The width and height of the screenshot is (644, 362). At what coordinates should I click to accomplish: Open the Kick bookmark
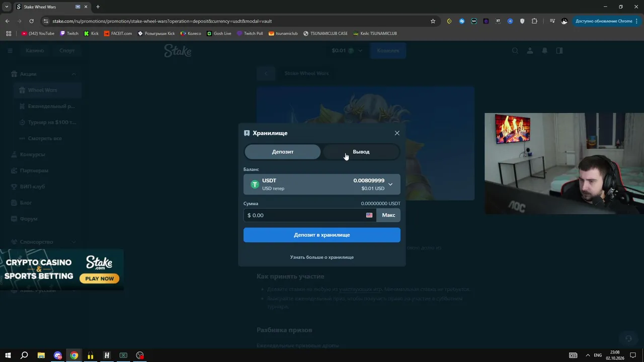tap(91, 34)
